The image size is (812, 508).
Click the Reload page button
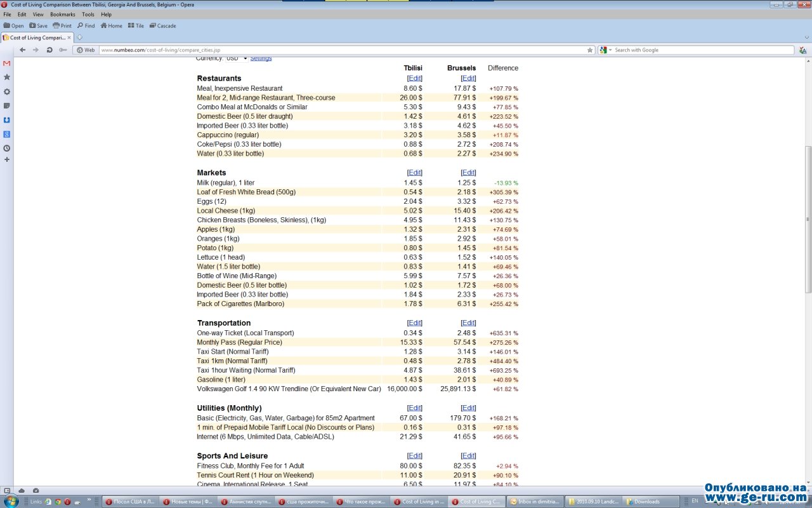pyautogui.click(x=49, y=50)
